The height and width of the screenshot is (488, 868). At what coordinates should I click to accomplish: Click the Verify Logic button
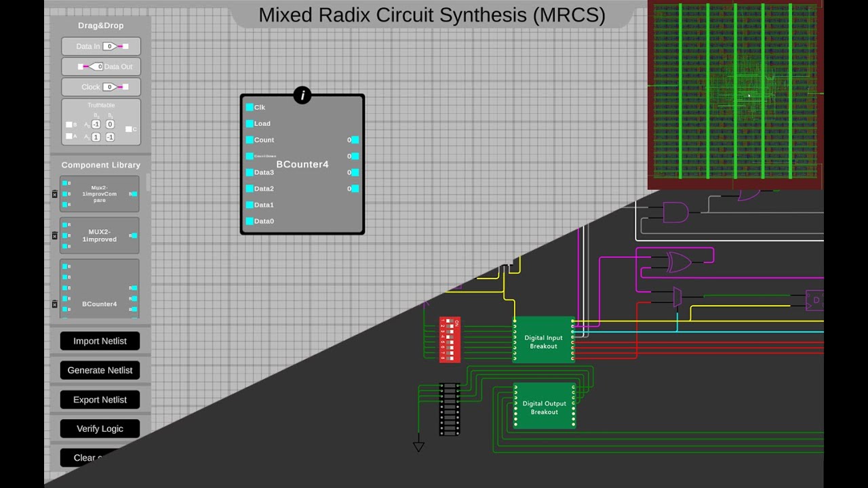tap(100, 428)
